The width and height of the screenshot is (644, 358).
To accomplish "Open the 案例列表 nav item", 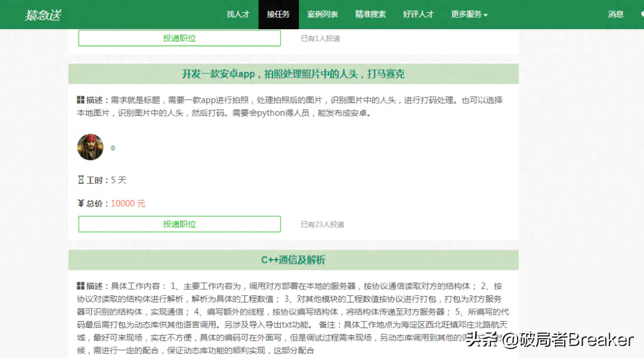I will (323, 14).
